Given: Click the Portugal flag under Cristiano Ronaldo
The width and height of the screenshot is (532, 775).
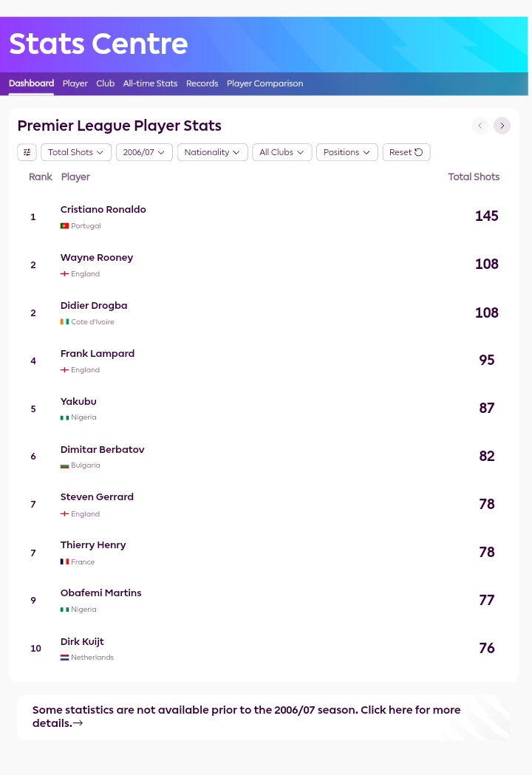Looking at the screenshot, I should (x=65, y=226).
